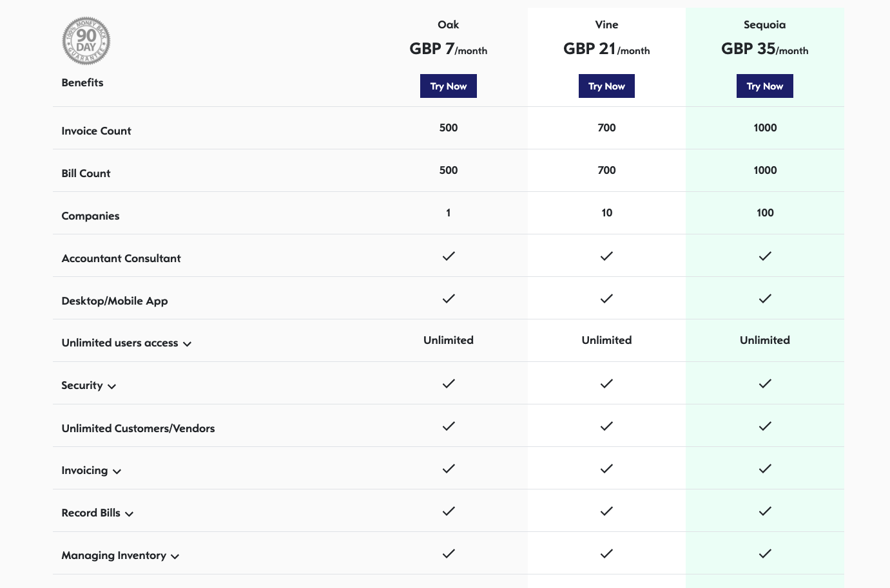
Task: Click the Vine GBP 21/month price
Action: coord(606,49)
